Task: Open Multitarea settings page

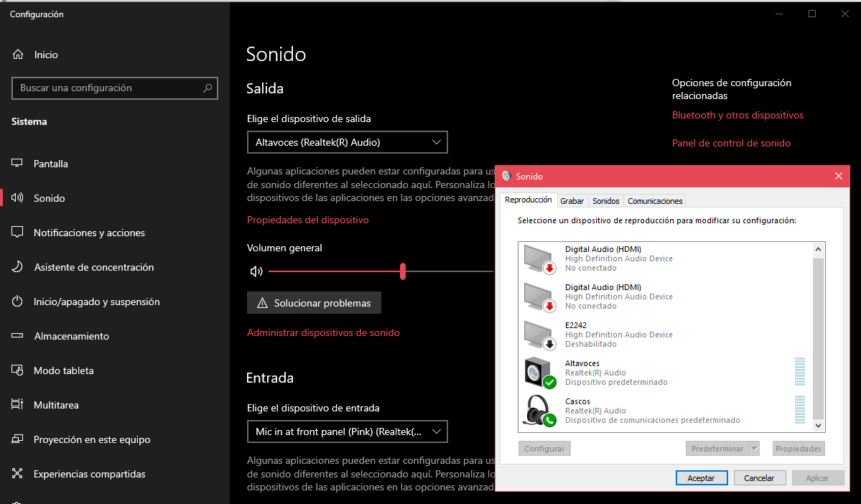Action: point(115,405)
